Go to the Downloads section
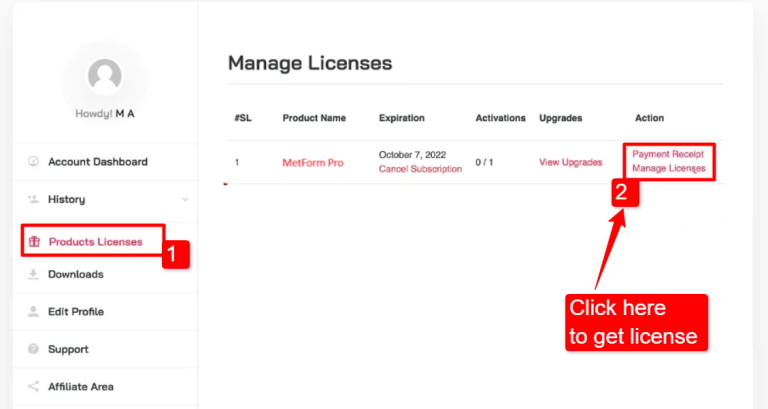The height and width of the screenshot is (409, 768). click(x=75, y=274)
